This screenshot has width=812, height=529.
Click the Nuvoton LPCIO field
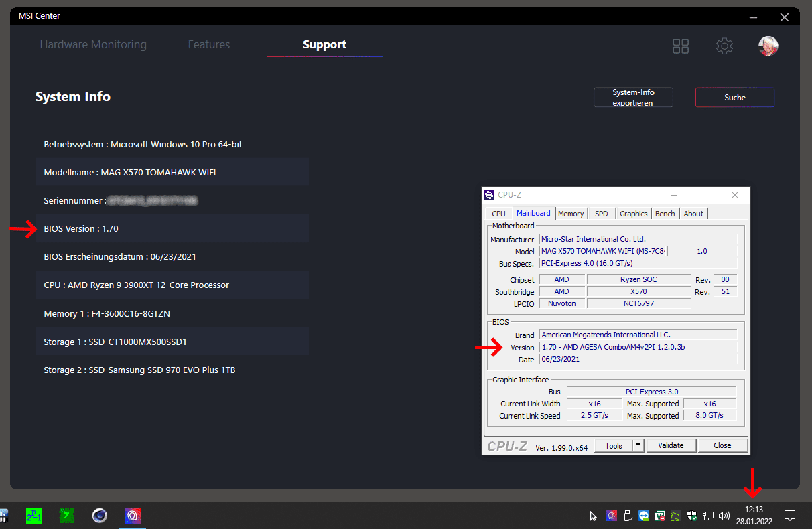point(562,303)
